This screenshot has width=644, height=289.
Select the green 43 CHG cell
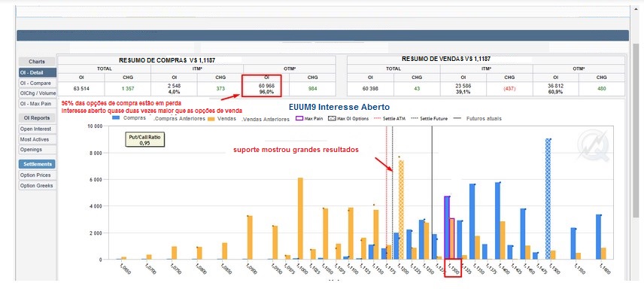(x=417, y=89)
